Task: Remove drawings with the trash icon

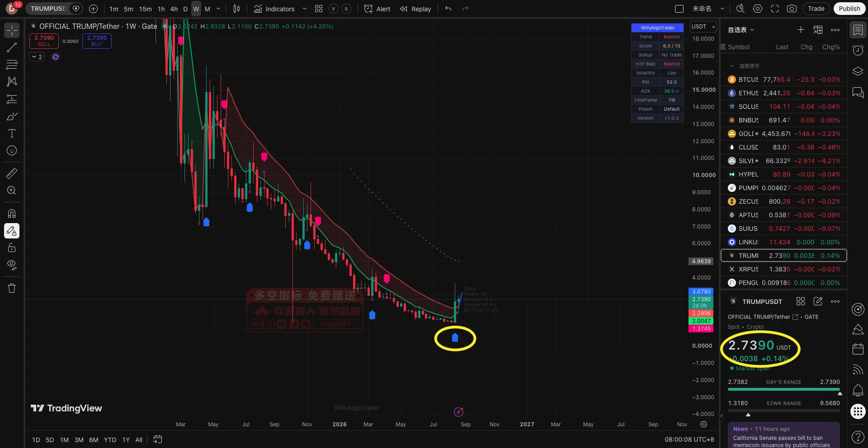Action: tap(12, 288)
